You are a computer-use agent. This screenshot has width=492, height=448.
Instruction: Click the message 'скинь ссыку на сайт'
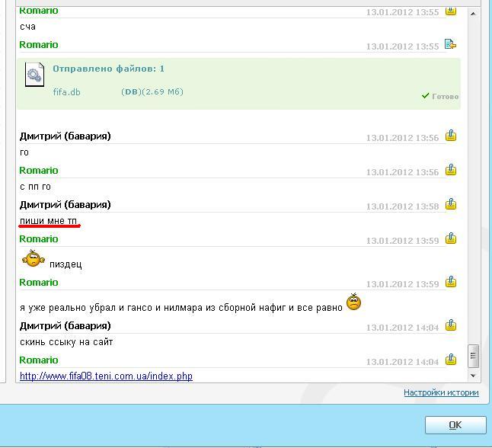[x=66, y=342]
